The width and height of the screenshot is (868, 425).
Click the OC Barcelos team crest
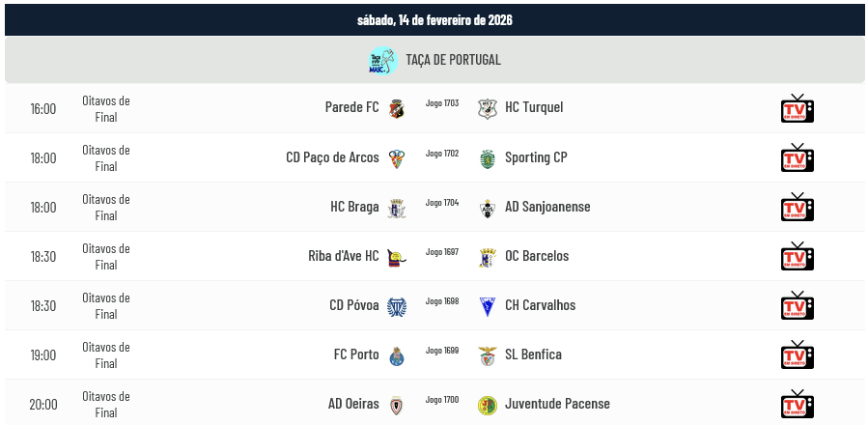click(487, 257)
